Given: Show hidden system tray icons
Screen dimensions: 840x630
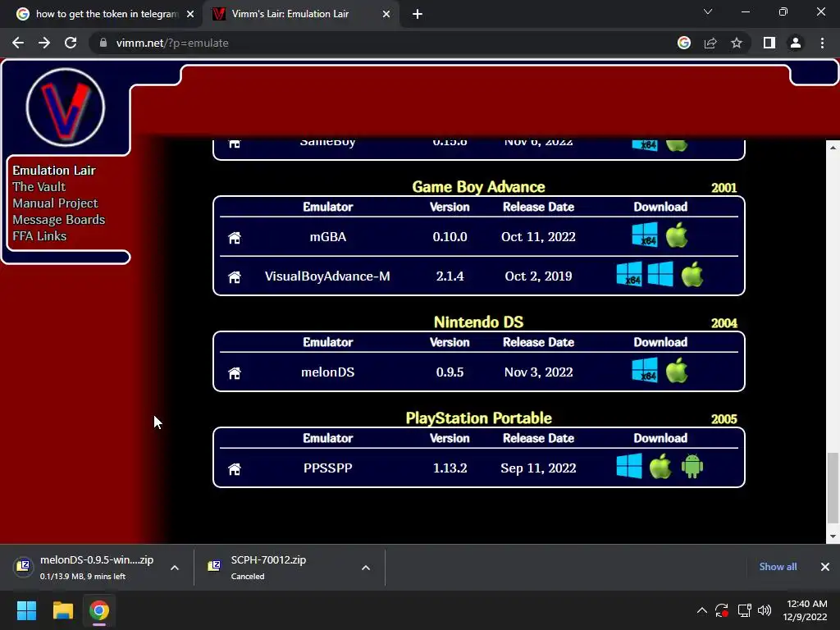Looking at the screenshot, I should pyautogui.click(x=702, y=610).
